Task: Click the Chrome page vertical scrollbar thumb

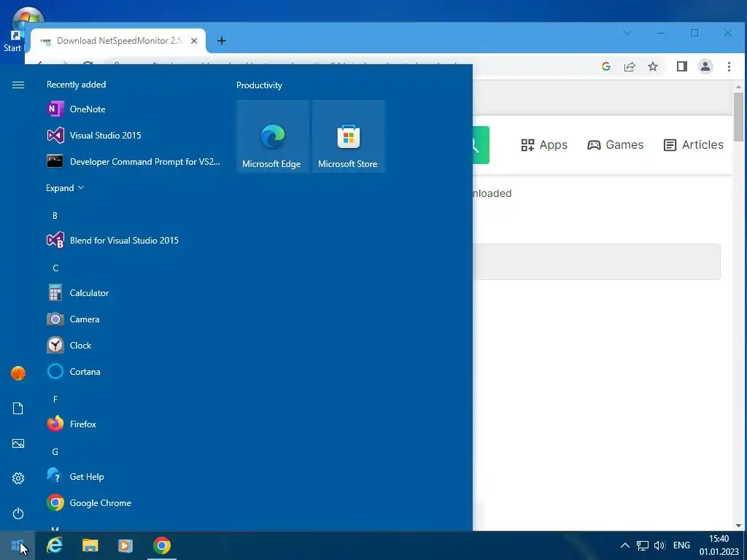Action: pyautogui.click(x=738, y=117)
